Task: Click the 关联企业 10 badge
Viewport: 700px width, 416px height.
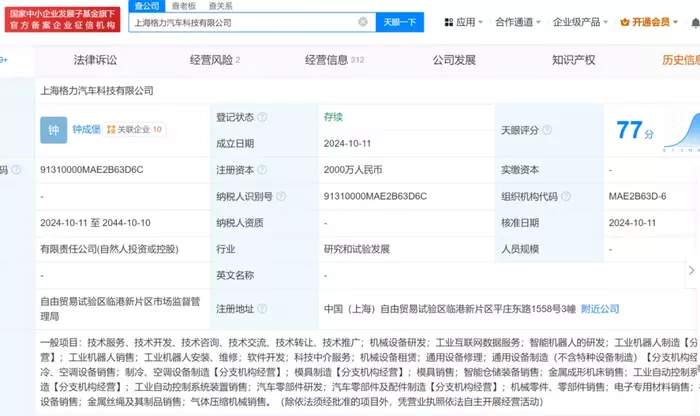Action: click(135, 129)
